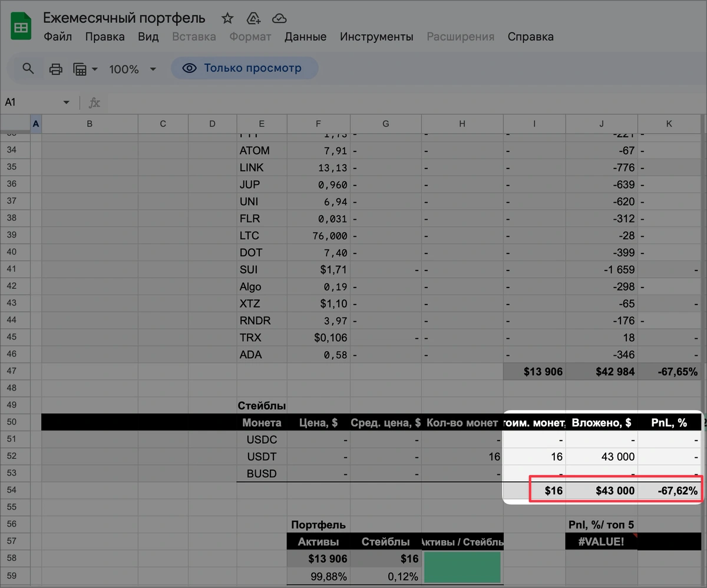This screenshot has height=588, width=707.
Task: Click the print icon
Action: pyautogui.click(x=55, y=69)
